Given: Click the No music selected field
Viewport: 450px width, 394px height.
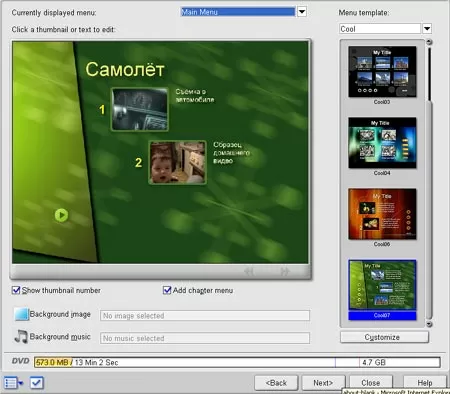Looking at the screenshot, I should [205, 338].
